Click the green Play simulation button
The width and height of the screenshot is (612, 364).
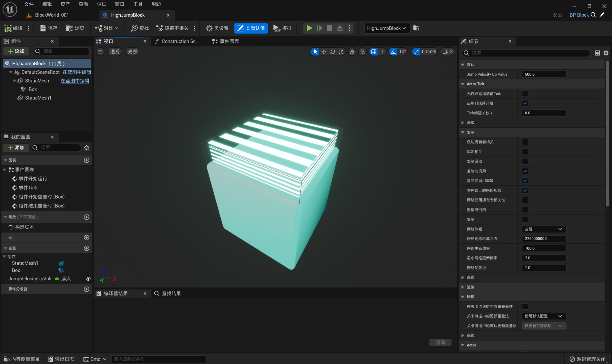coord(309,28)
